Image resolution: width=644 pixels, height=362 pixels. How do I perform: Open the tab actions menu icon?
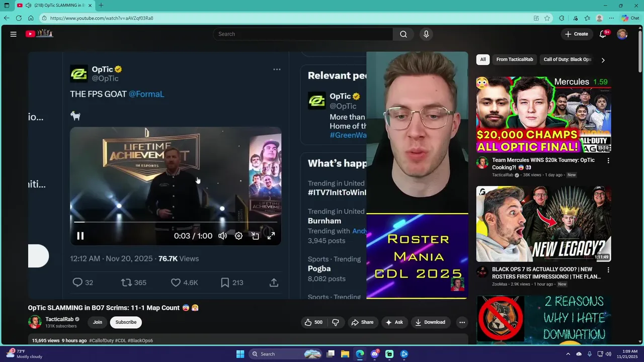[x=7, y=6]
